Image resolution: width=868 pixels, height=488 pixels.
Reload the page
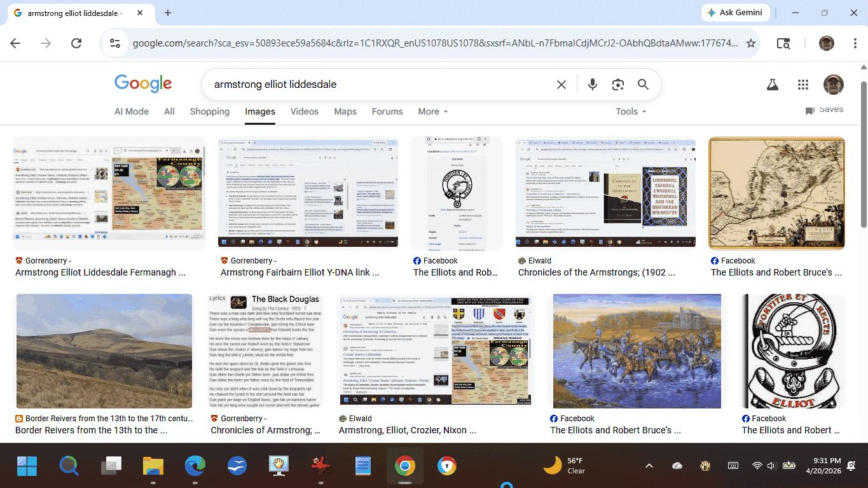click(76, 43)
